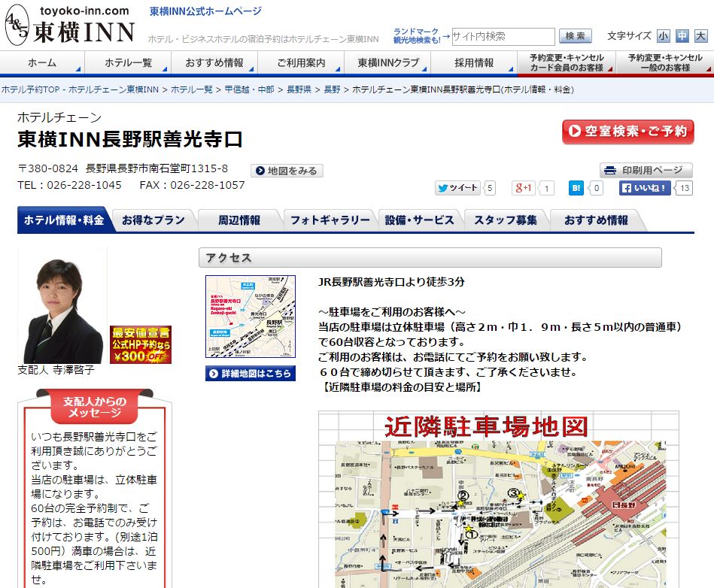Click text JR長野駅善光寺口より徒歩3分
The width and height of the screenshot is (714, 588).
[391, 282]
